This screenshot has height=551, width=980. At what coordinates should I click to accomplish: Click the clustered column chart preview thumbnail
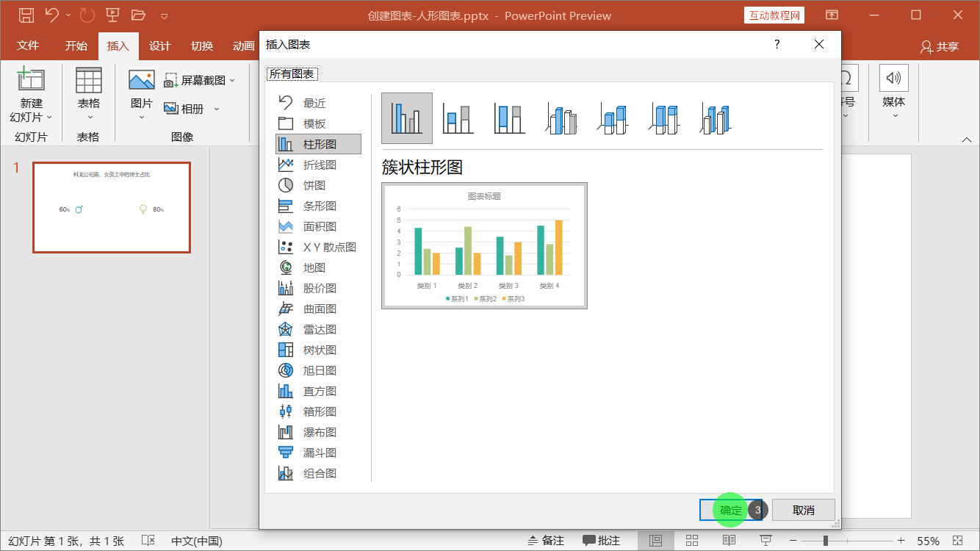coord(484,245)
